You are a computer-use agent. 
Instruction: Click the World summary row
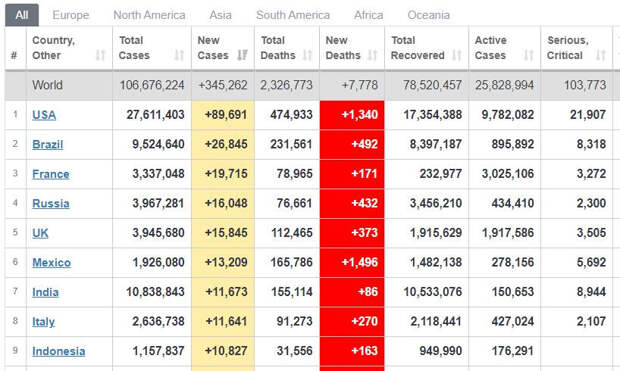click(312, 85)
